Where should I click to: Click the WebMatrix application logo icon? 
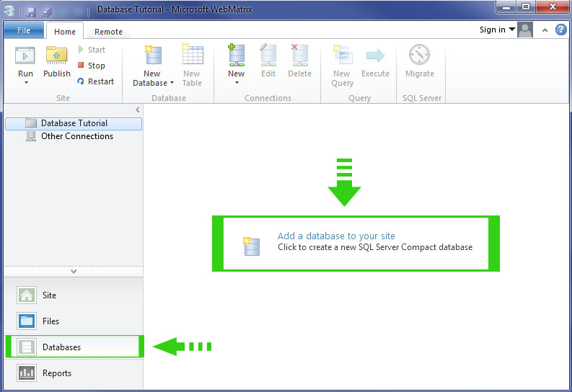click(9, 12)
